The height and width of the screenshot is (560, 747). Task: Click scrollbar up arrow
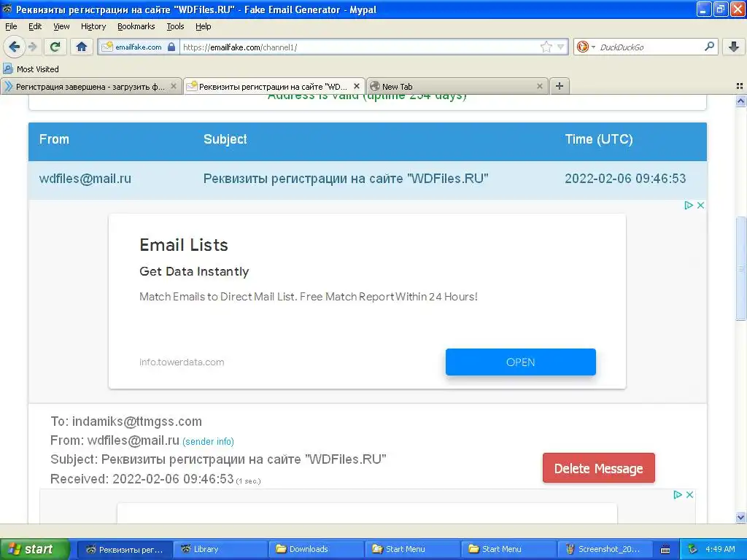740,101
